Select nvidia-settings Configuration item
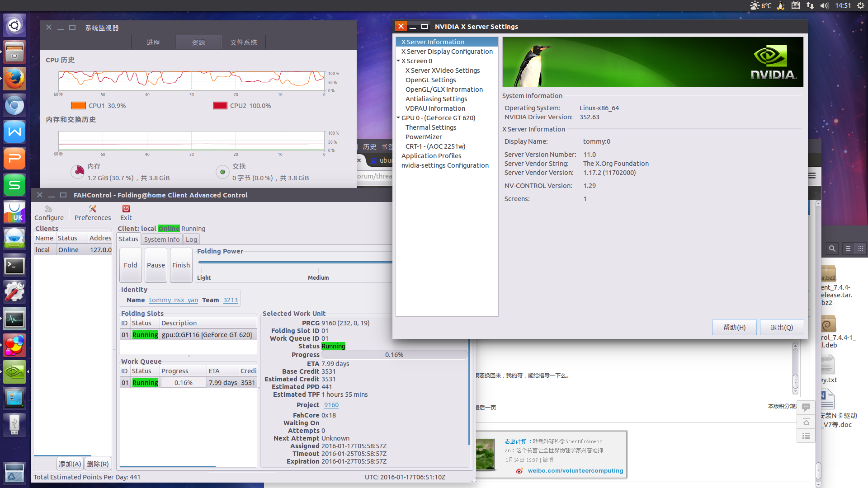The height and width of the screenshot is (488, 868). [x=445, y=165]
